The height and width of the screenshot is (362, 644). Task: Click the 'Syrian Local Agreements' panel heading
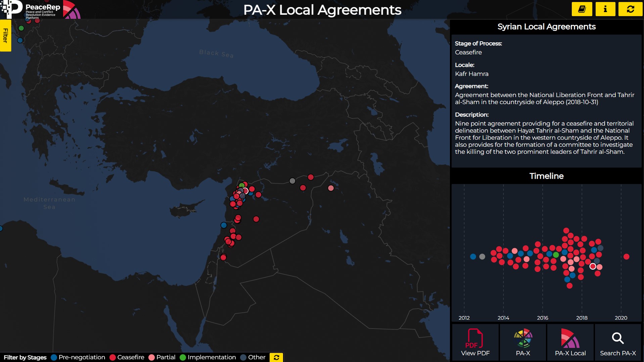point(546,27)
